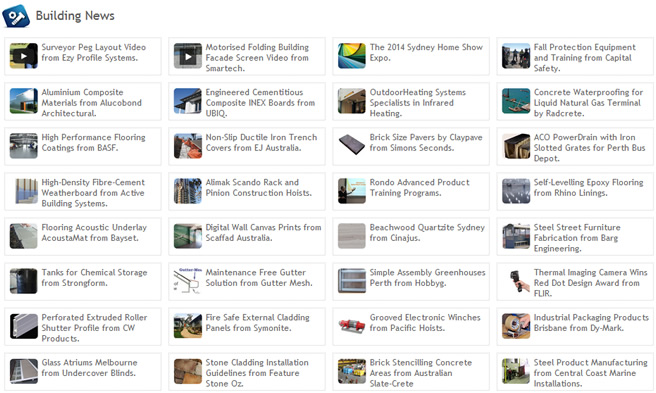
Task: Select the ACO PowerDrain thumbnail image
Action: (516, 146)
